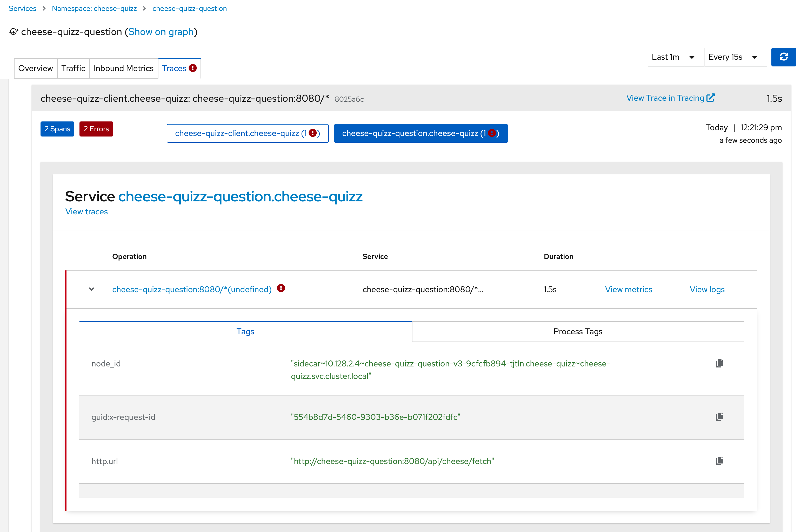The width and height of the screenshot is (801, 532).
Task: Collapse the cheese-quizz-question:8080 span row
Action: [x=91, y=289]
